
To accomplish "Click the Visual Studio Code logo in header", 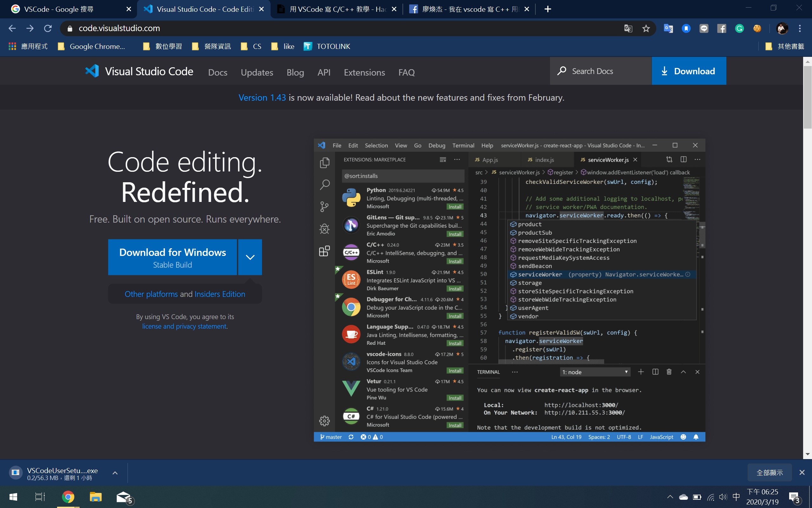I will pyautogui.click(x=139, y=71).
